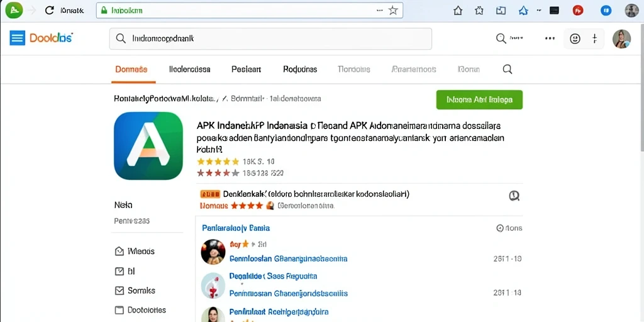644x322 pixels.
Task: Click the site search input field
Action: 270,38
